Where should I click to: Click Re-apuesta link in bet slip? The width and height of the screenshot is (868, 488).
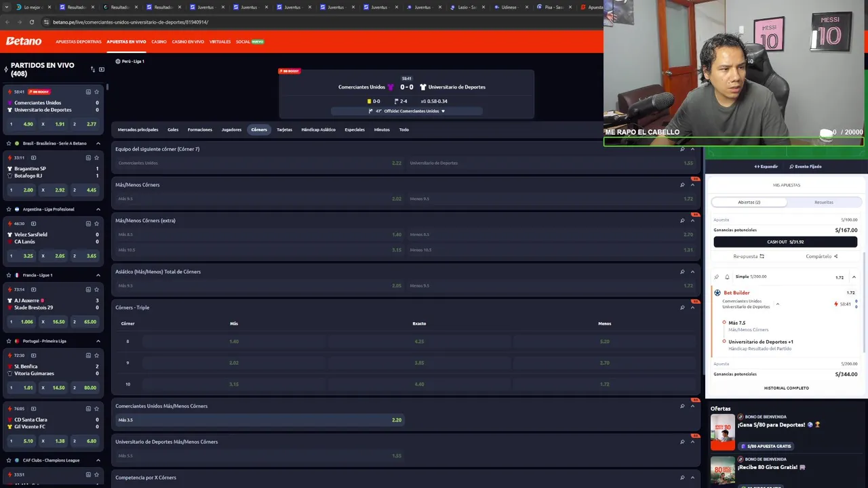coord(749,256)
